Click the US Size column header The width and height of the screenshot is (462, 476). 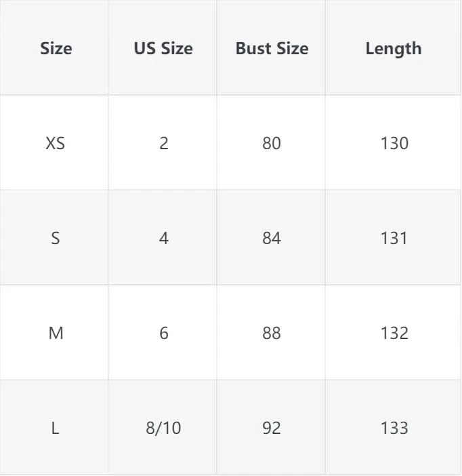pyautogui.click(x=163, y=49)
